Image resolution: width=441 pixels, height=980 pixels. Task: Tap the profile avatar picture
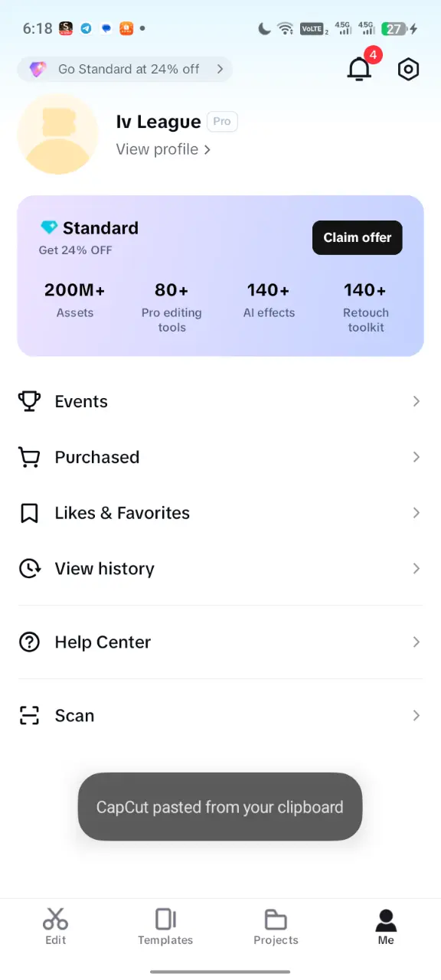tap(57, 134)
